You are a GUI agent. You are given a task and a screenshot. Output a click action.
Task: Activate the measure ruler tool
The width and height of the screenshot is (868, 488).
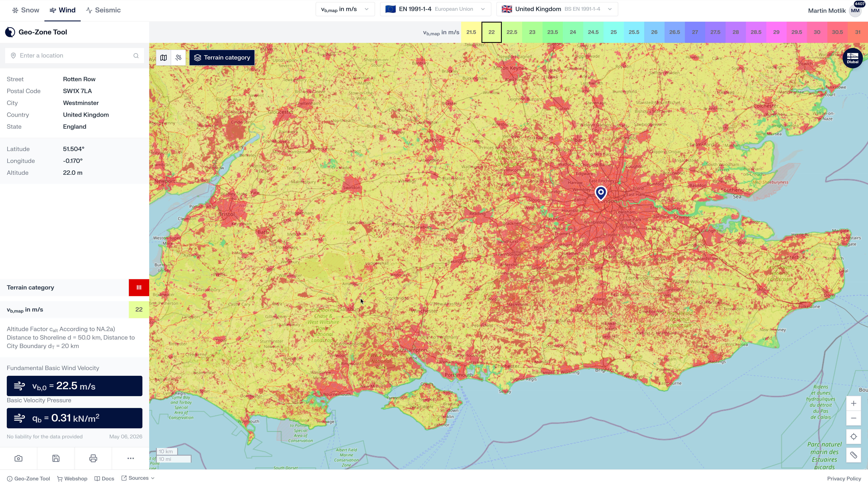853,455
